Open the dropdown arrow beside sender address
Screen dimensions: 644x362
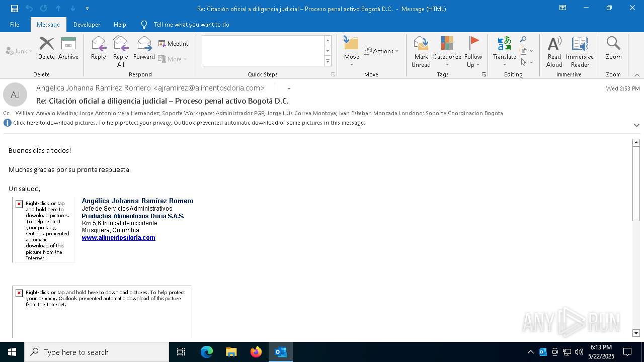tap(289, 88)
